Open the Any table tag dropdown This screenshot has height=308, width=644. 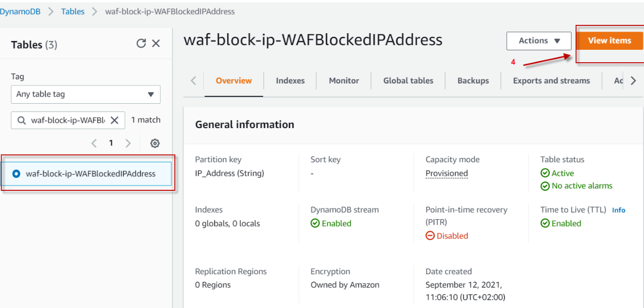coord(85,94)
